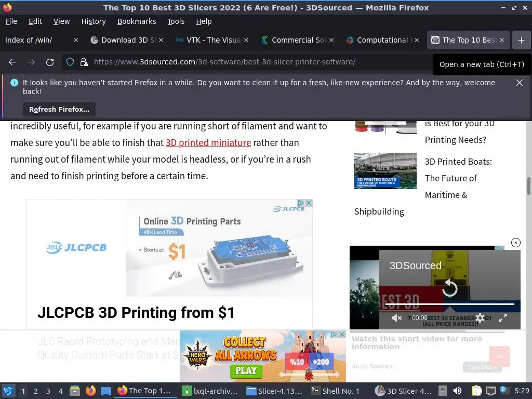Click the JLCPCB ad image

[x=219, y=248]
